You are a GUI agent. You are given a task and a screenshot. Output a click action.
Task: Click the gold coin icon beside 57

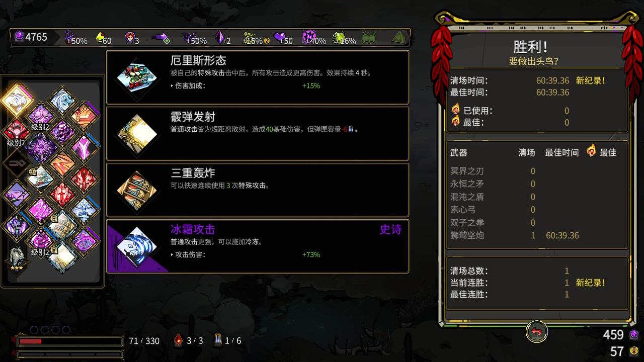pos(634,350)
